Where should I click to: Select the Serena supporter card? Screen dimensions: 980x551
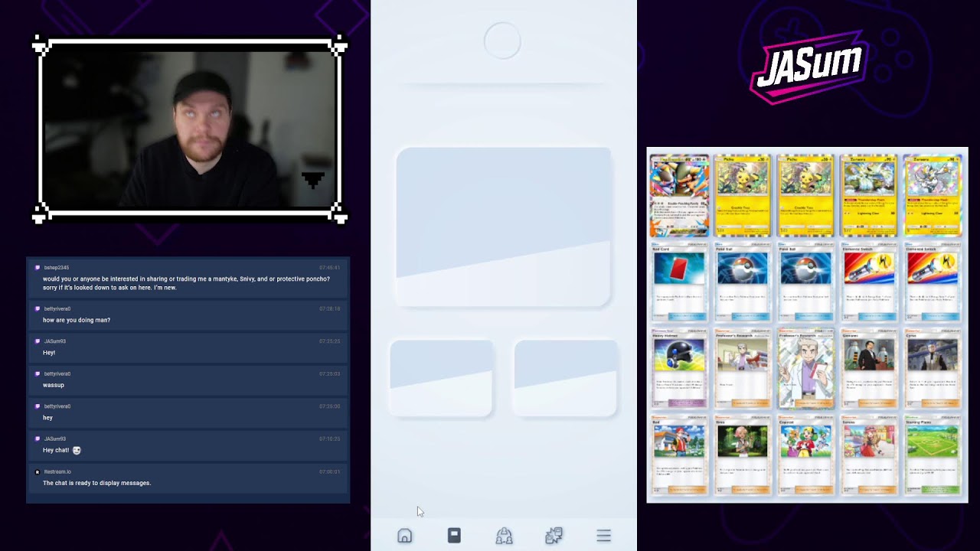point(869,456)
